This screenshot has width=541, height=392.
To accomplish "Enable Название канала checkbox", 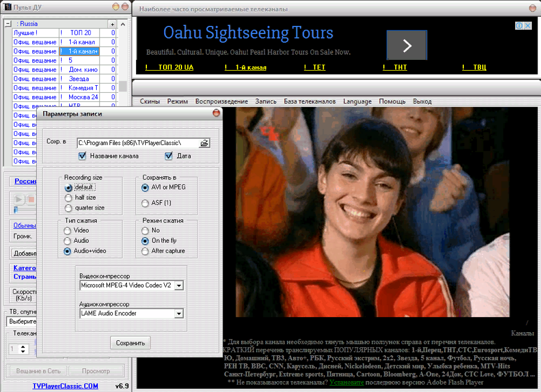I will point(82,156).
